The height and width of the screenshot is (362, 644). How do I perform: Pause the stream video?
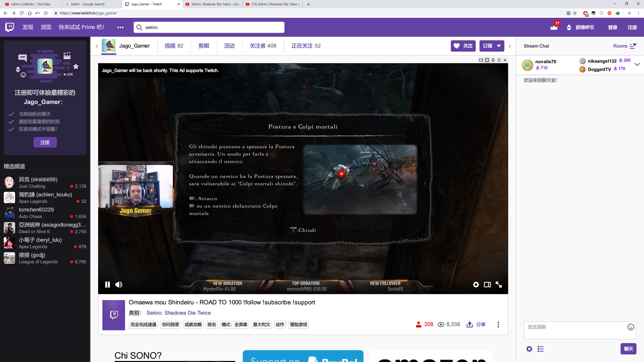coord(107,284)
